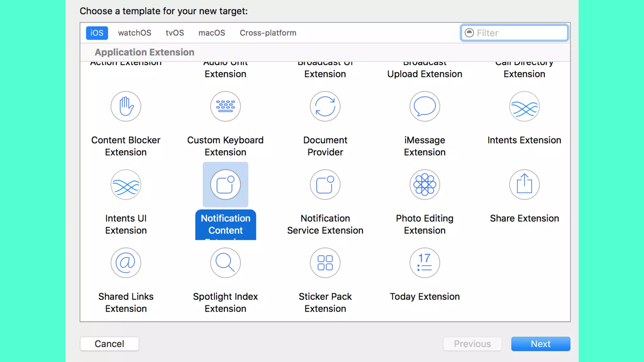
Task: Select the Content Blocker Extension hand icon
Action: (126, 107)
